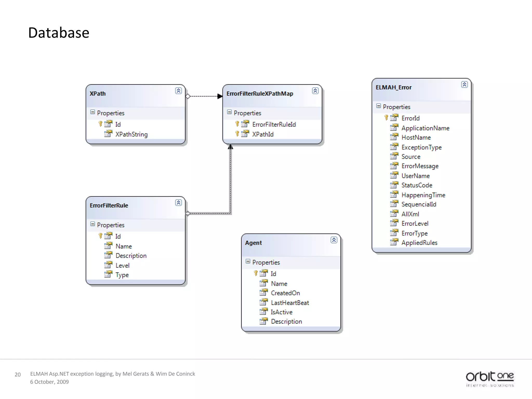
Task: Click the property icon beside Level field
Action: point(108,265)
